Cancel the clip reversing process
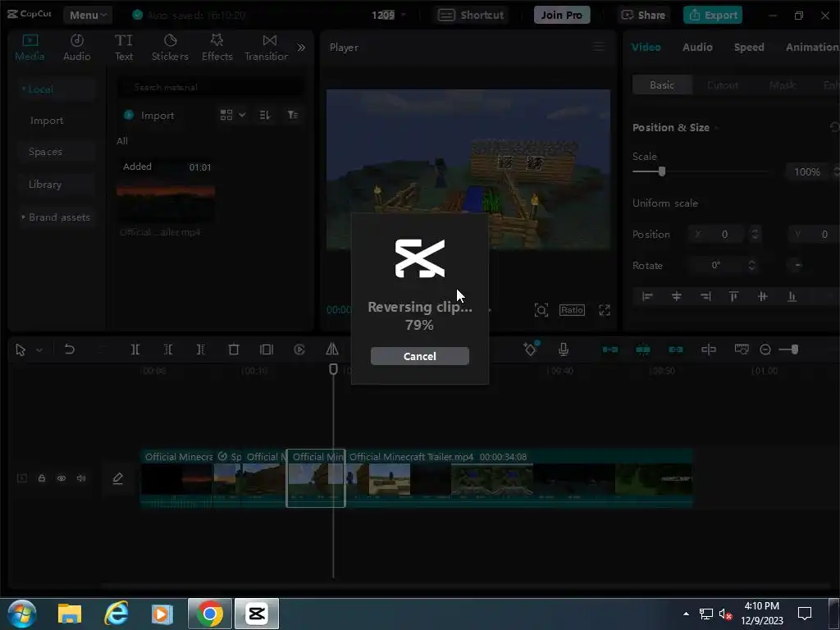Image resolution: width=840 pixels, height=630 pixels. [419, 356]
